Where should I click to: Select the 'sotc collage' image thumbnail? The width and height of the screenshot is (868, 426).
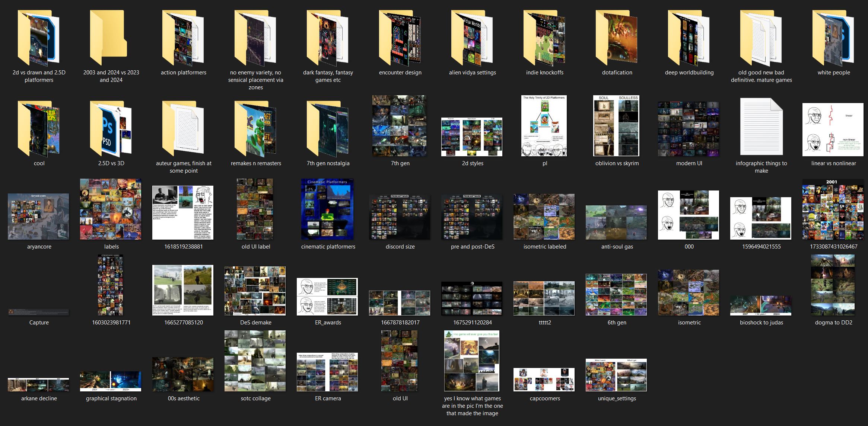(255, 361)
